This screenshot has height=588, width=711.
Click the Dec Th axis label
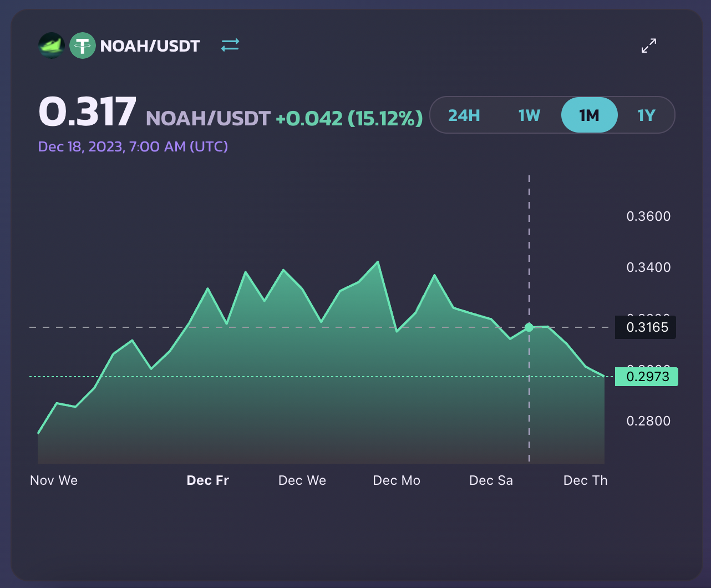coord(585,480)
